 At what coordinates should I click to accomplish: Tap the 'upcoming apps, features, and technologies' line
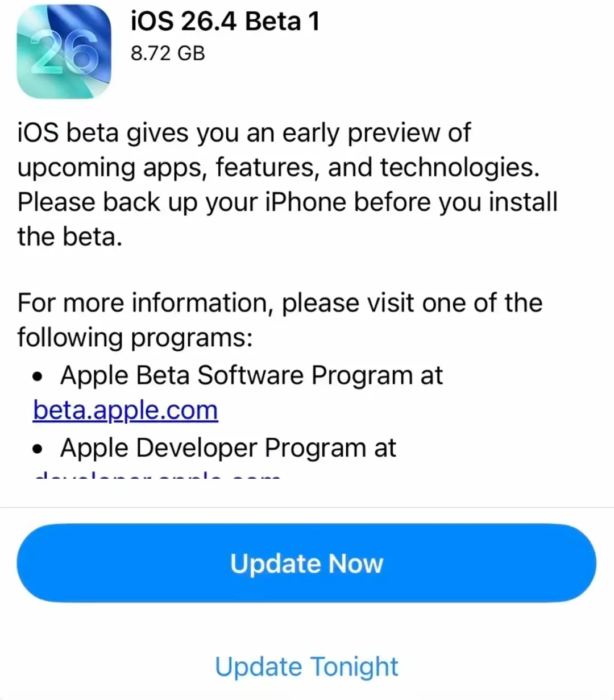[278, 168]
